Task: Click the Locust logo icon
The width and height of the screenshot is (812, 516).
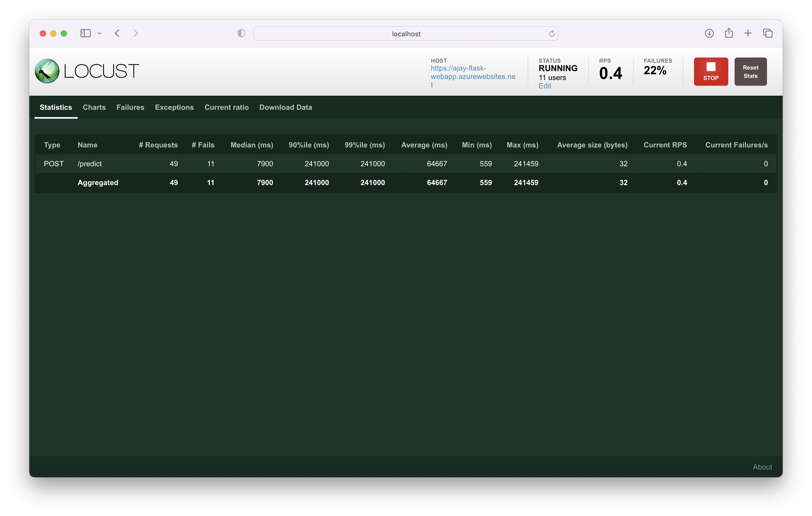Action: coord(47,71)
